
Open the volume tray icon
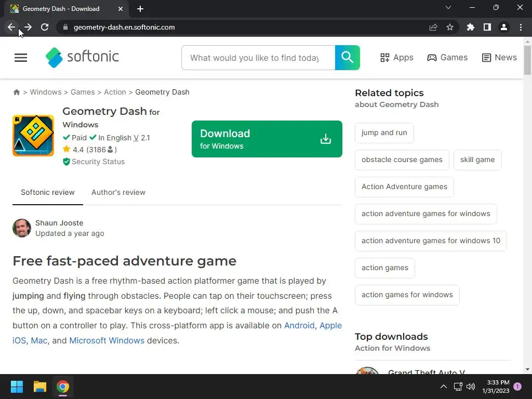(x=471, y=387)
